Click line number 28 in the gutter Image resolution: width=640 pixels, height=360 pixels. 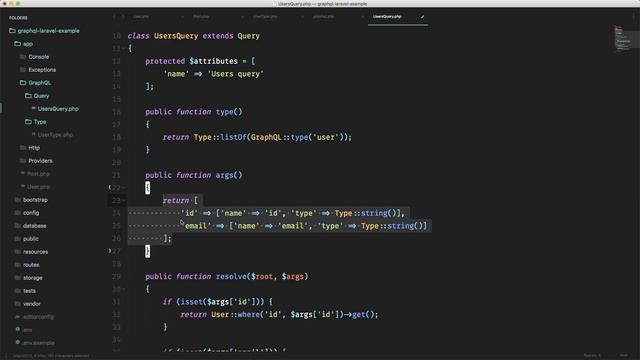pos(117,264)
